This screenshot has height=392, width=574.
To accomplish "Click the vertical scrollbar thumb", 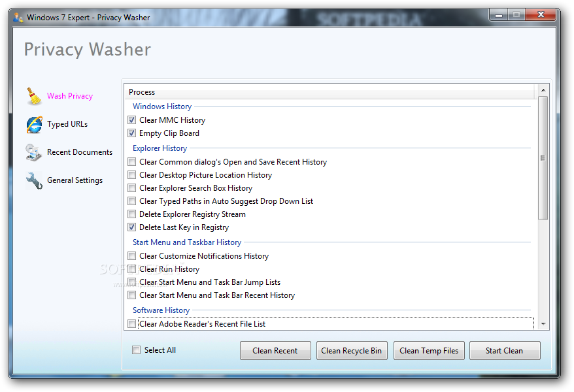I will pos(543,158).
